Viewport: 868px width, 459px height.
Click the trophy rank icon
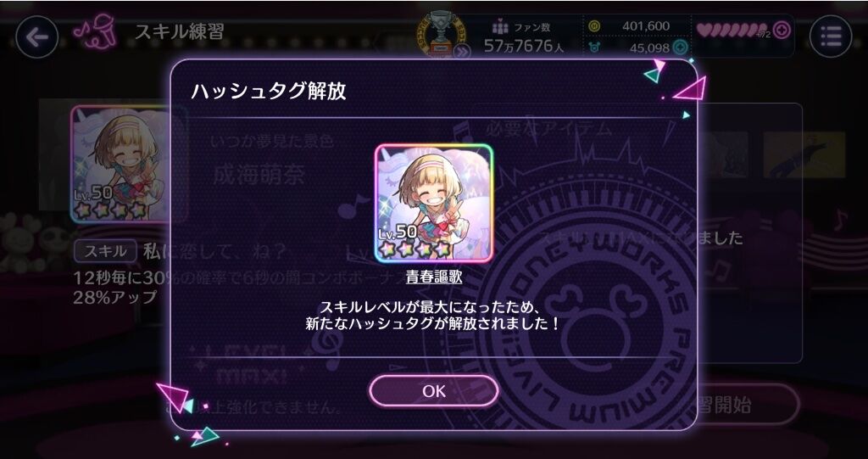pos(442,32)
